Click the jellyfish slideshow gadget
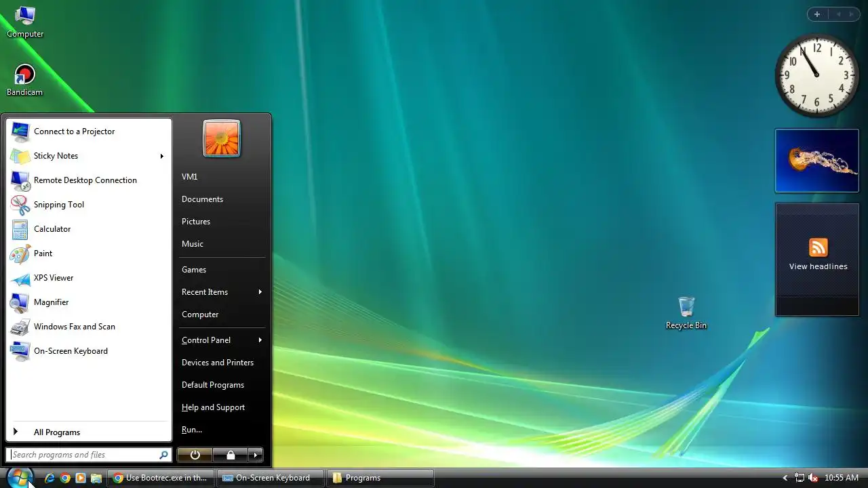 pos(817,161)
